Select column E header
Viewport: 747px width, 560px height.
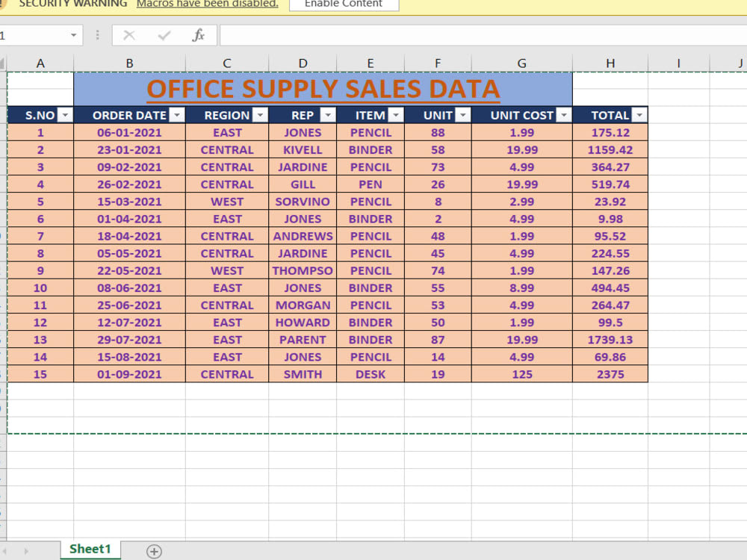(371, 63)
